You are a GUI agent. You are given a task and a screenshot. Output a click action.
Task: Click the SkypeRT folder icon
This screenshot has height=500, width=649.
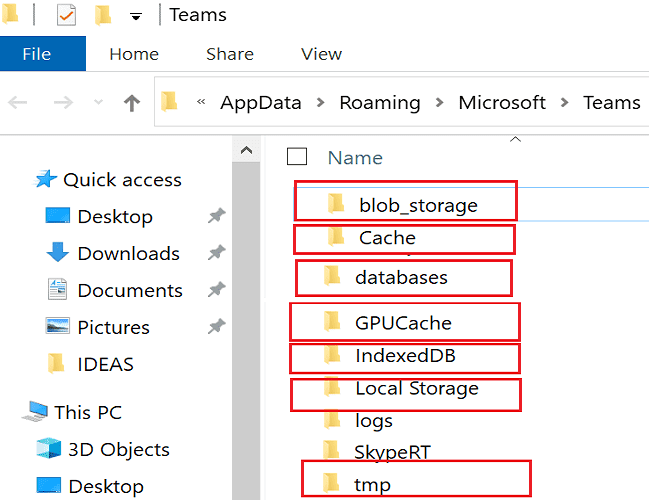click(x=331, y=450)
